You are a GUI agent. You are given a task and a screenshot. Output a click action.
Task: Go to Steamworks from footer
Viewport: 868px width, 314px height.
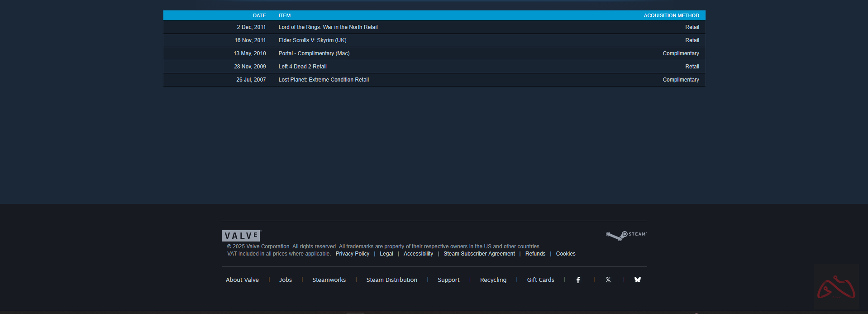point(329,280)
